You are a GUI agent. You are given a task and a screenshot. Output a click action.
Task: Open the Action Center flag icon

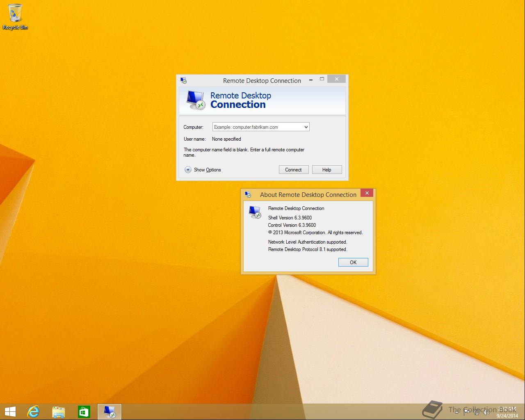click(466, 412)
